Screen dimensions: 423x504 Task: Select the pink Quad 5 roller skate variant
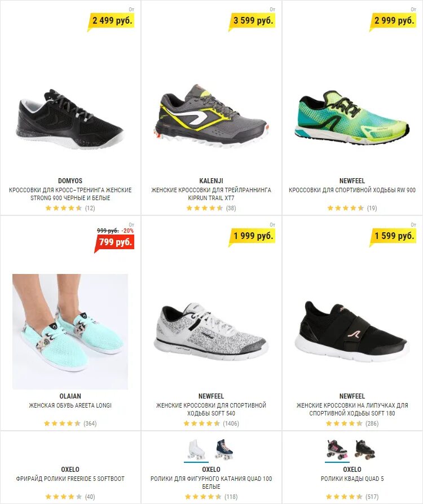[337, 449]
